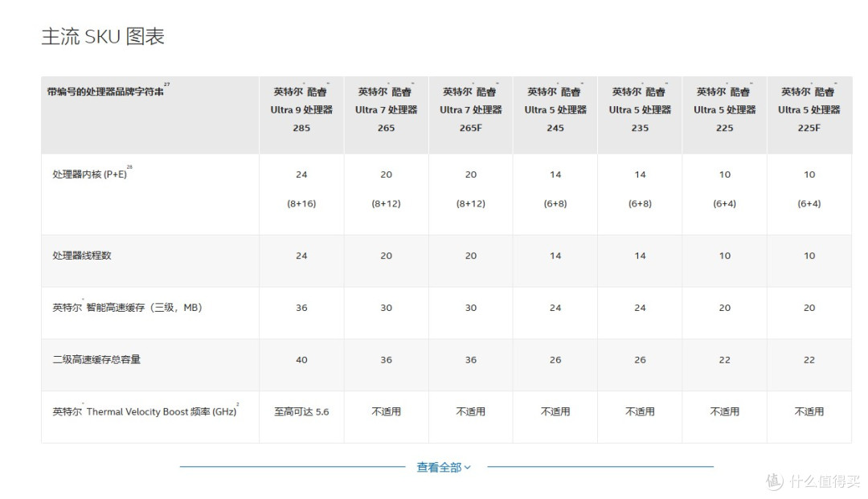Click the (6+8) cell under Ultra 5 245

pos(555,203)
